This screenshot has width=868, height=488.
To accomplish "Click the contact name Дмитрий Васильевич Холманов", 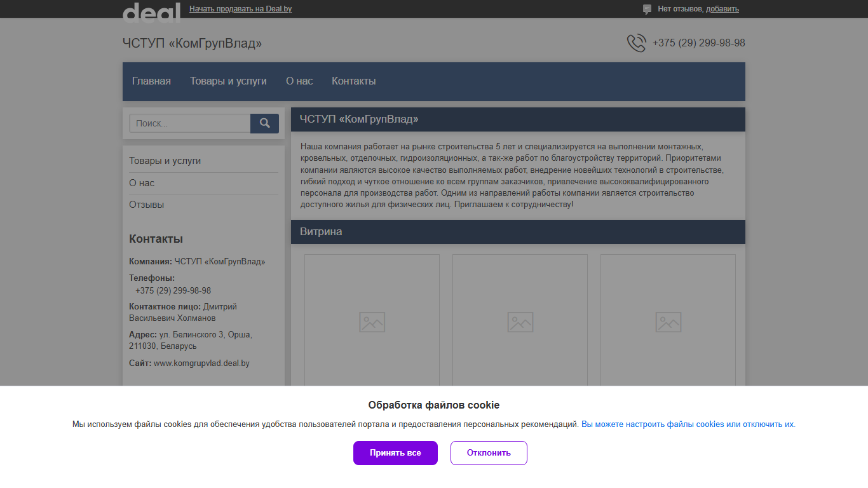I will 183,312.
